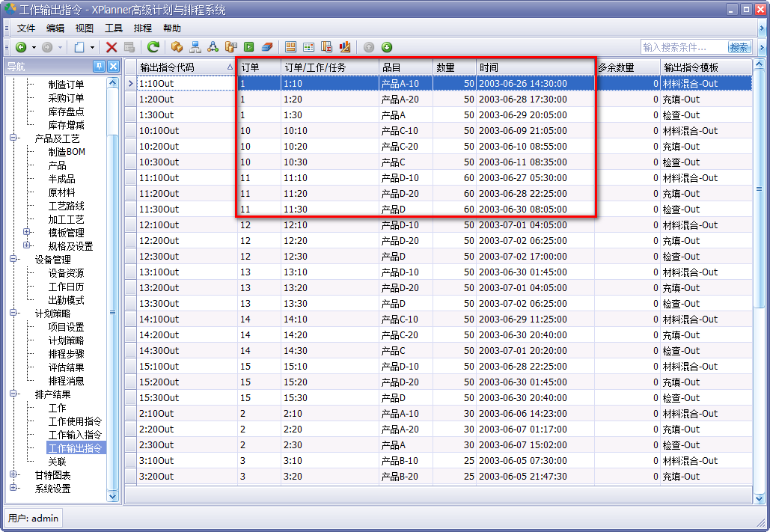Collapse the 产品及工艺 tree node
Screen dimensions: 770x532
pyautogui.click(x=13, y=138)
